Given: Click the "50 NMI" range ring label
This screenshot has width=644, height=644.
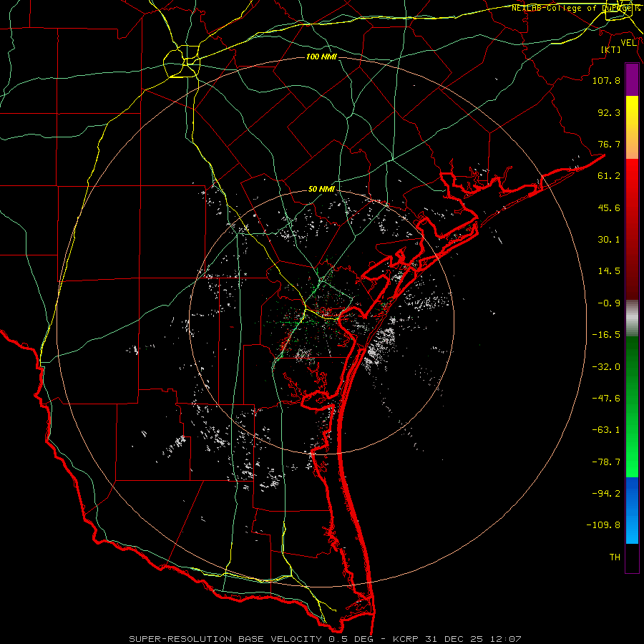Looking at the screenshot, I should click(x=321, y=190).
